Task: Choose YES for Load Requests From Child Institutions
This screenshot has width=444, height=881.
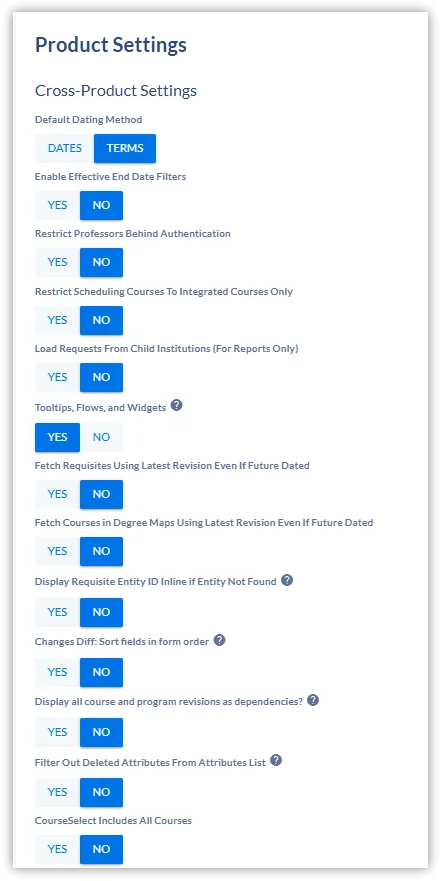Action: pyautogui.click(x=57, y=377)
